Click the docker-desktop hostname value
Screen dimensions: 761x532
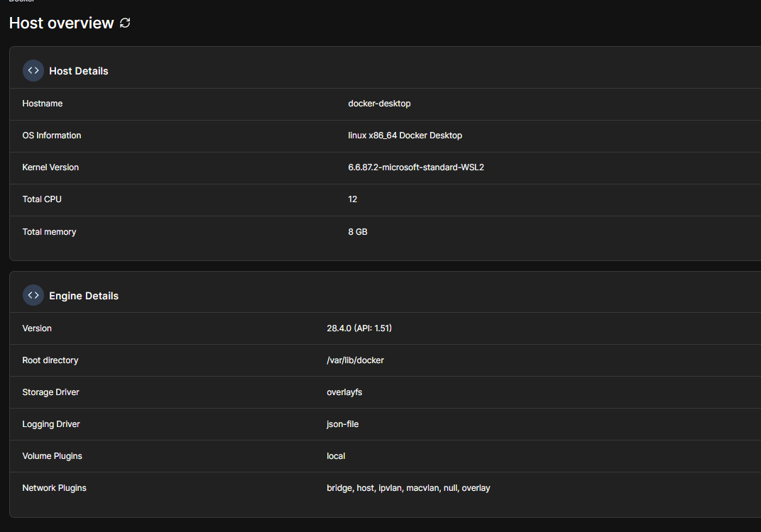pos(379,104)
